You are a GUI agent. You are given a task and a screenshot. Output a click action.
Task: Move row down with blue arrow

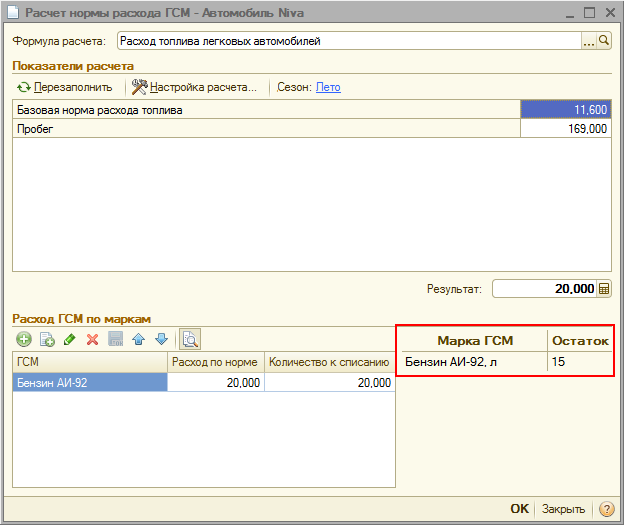pos(161,340)
